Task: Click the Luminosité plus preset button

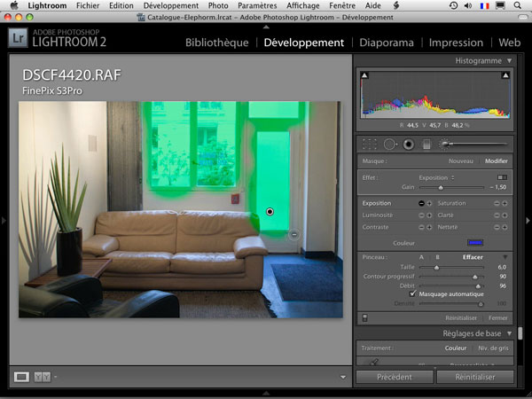Action: (x=429, y=215)
